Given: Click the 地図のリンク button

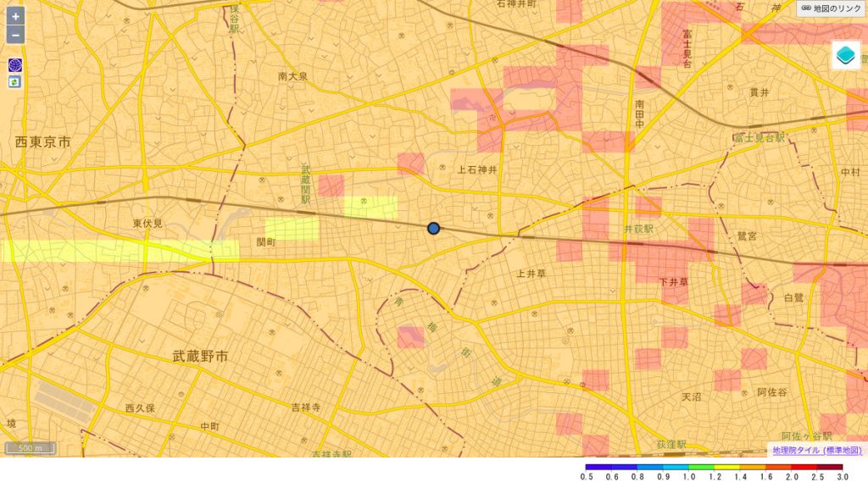Looking at the screenshot, I should click(830, 8).
